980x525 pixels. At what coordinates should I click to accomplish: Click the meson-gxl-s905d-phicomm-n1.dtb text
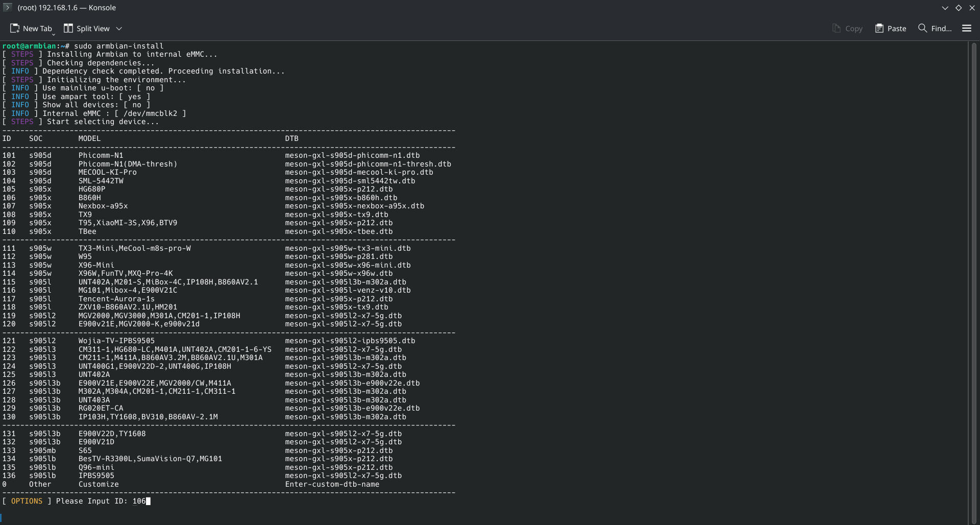click(352, 155)
